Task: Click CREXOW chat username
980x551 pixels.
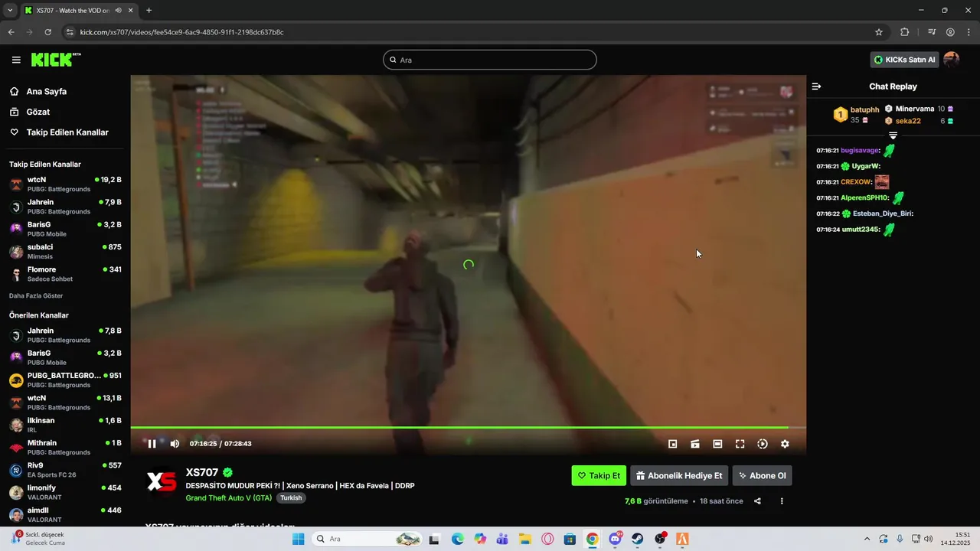Action: (x=856, y=182)
